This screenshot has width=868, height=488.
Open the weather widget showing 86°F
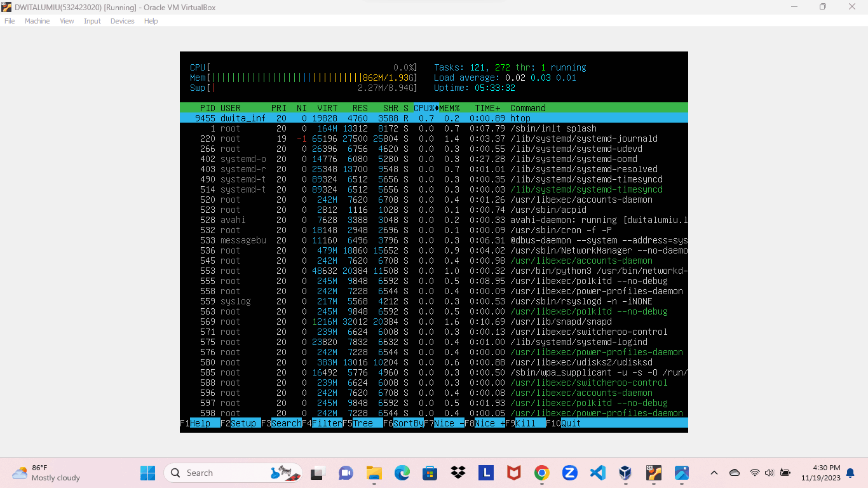[46, 473]
